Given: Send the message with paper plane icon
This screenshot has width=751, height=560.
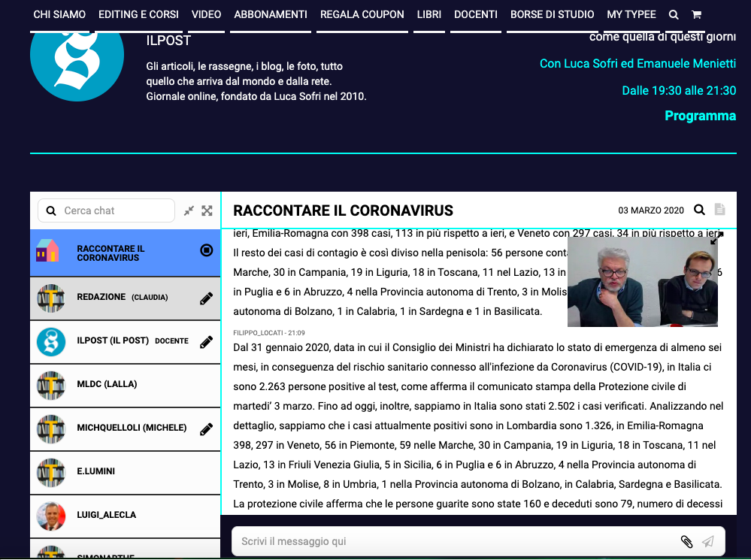Looking at the screenshot, I should coord(707,541).
